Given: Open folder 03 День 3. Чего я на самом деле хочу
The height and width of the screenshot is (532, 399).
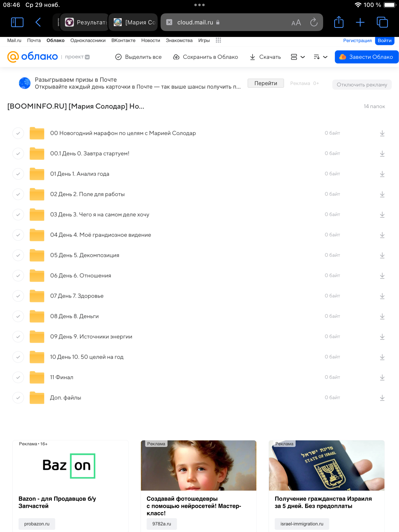Looking at the screenshot, I should pos(100,215).
